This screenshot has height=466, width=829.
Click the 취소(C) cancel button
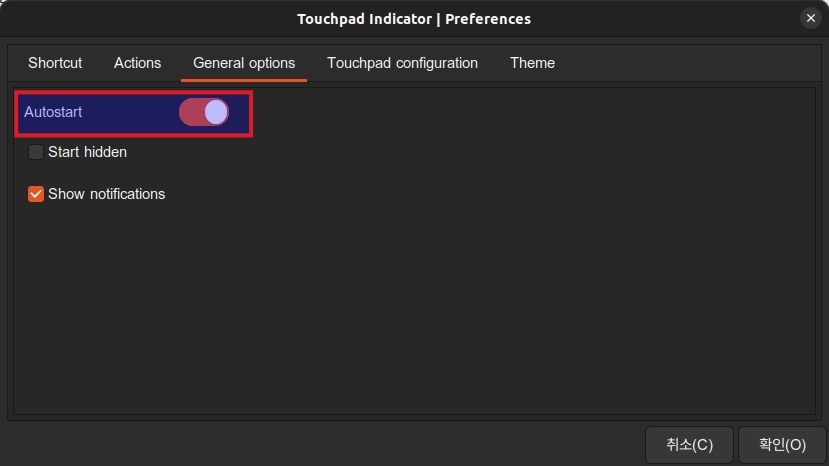689,445
